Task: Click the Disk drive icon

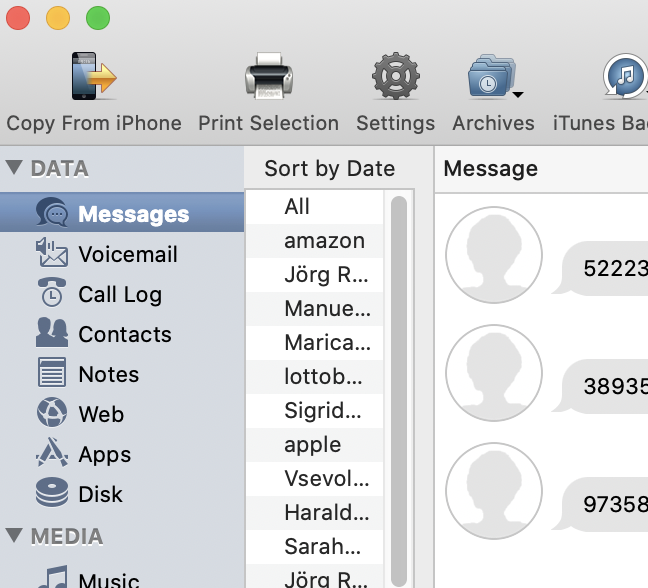Action: click(52, 492)
